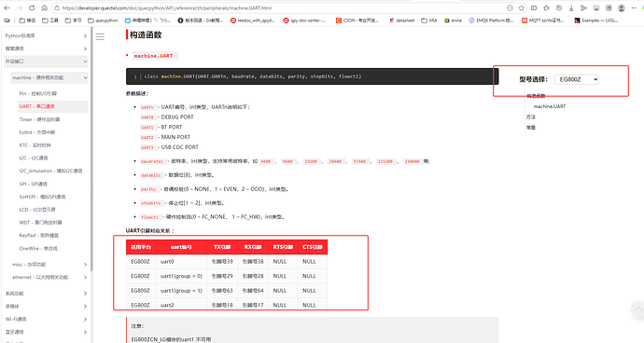This screenshot has height=343, width=644.
Task: Collapse the 外设接口 sidebar section
Action: click(x=46, y=62)
